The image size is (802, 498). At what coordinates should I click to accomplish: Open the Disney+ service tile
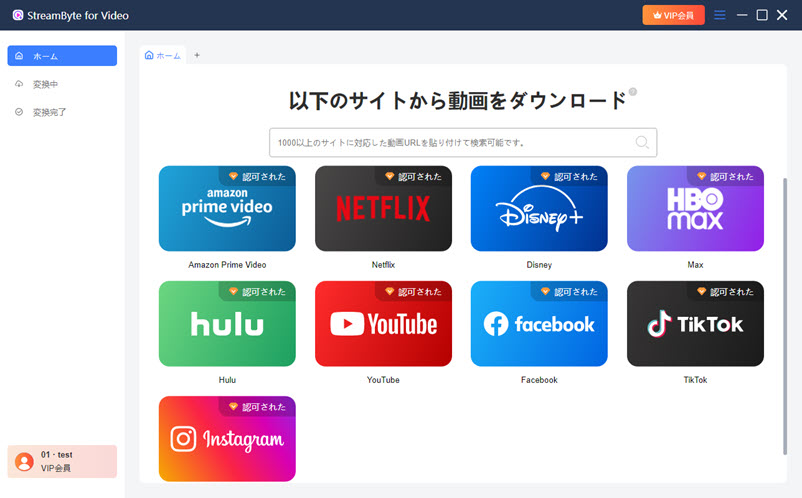tap(539, 208)
